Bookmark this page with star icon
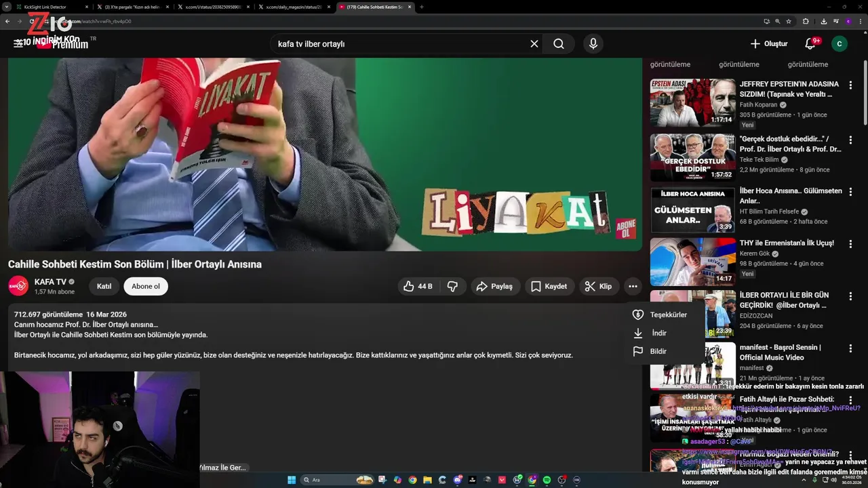Viewport: 868px width, 488px height. 789,21
